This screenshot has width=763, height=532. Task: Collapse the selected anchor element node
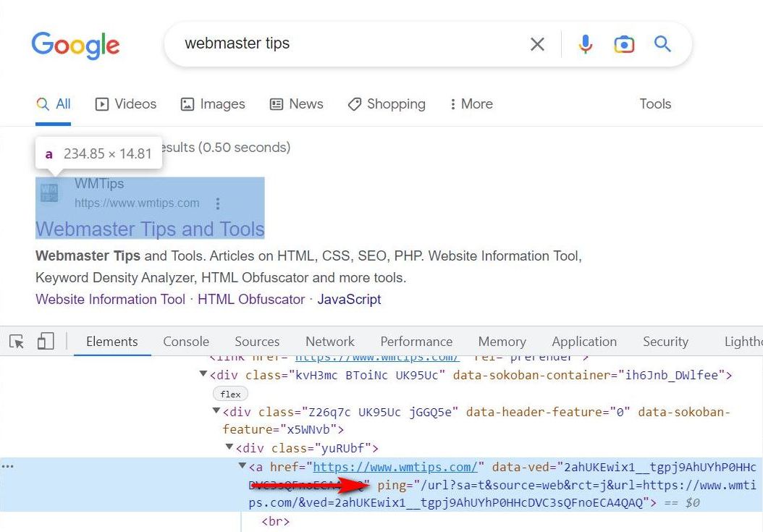pos(243,466)
